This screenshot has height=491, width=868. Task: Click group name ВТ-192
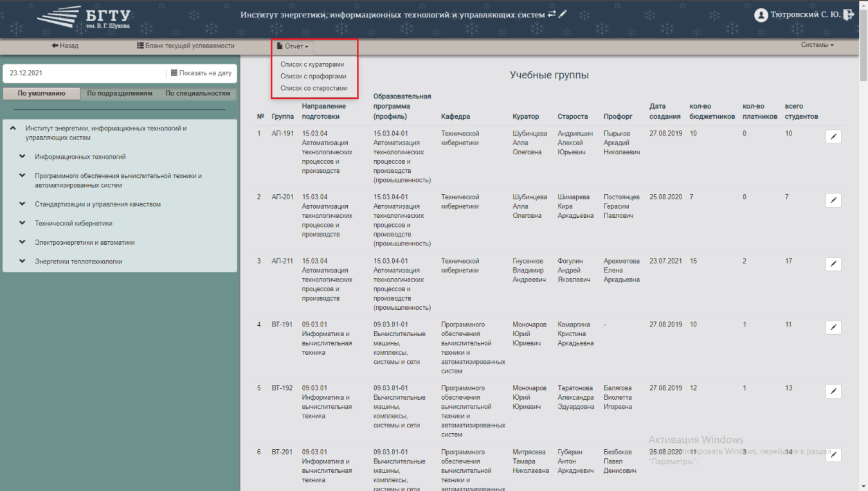pos(282,388)
